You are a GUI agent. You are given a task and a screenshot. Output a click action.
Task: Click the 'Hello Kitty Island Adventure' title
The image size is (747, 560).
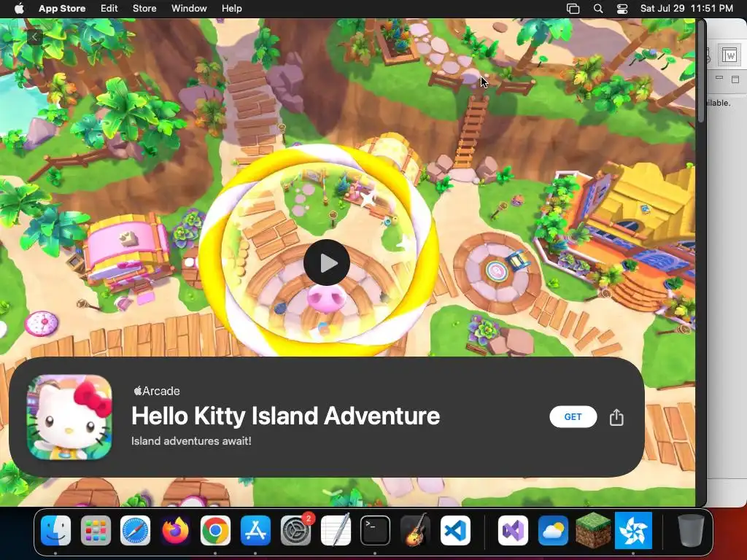[x=285, y=416]
